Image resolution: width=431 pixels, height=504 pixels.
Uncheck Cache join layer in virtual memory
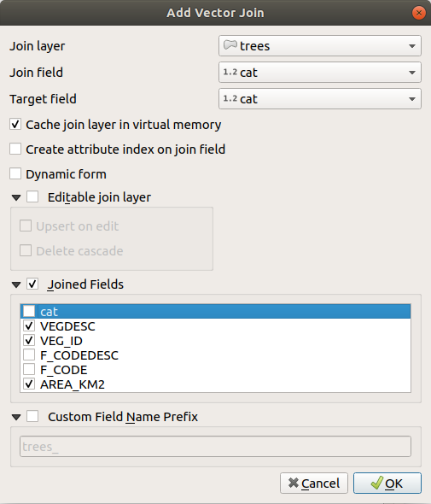(15, 125)
